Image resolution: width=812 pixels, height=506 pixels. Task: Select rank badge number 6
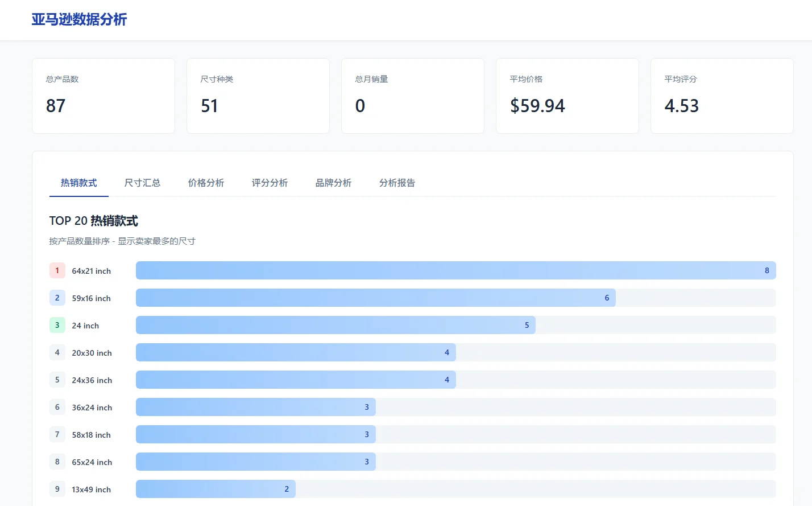click(x=57, y=407)
